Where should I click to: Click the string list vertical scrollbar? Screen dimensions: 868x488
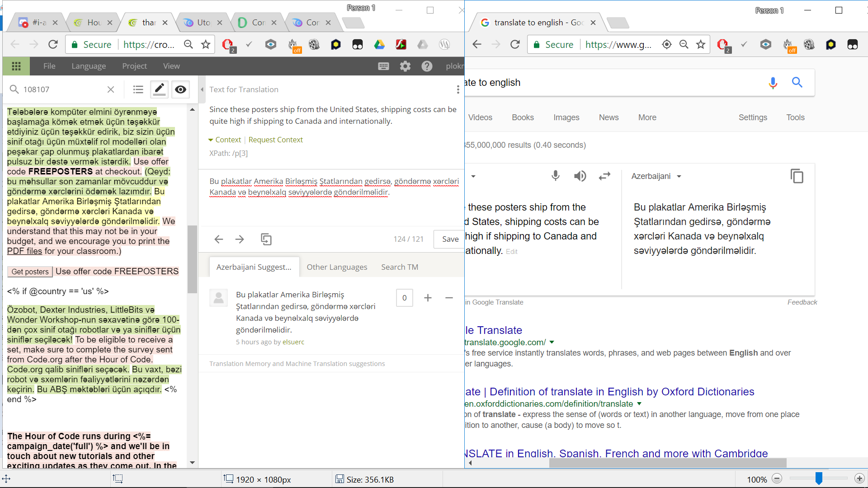[192, 259]
